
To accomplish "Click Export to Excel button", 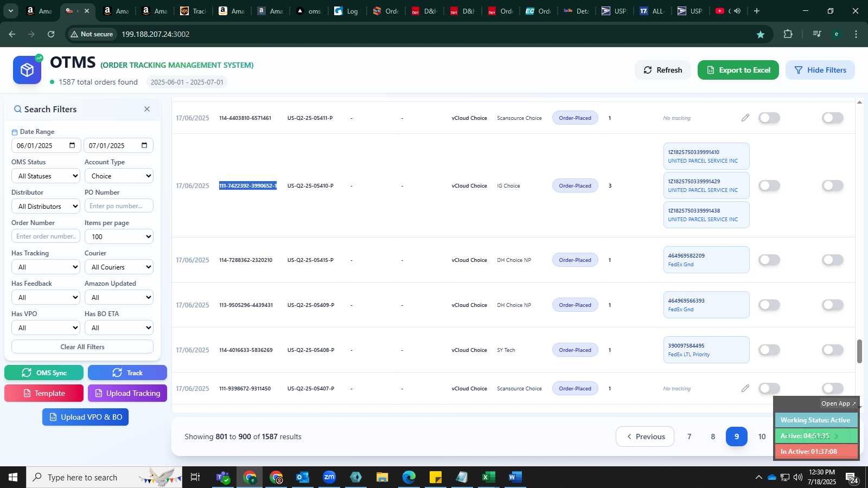I will [738, 70].
